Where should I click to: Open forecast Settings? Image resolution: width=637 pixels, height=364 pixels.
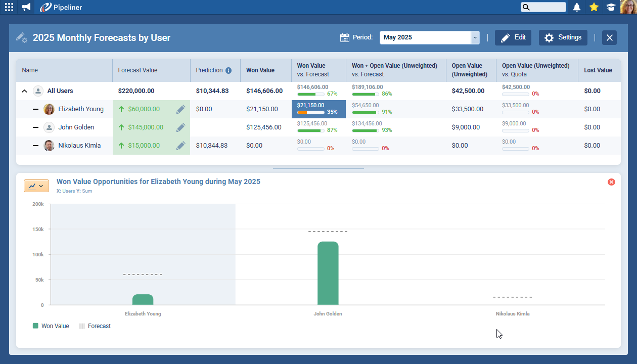(x=563, y=37)
